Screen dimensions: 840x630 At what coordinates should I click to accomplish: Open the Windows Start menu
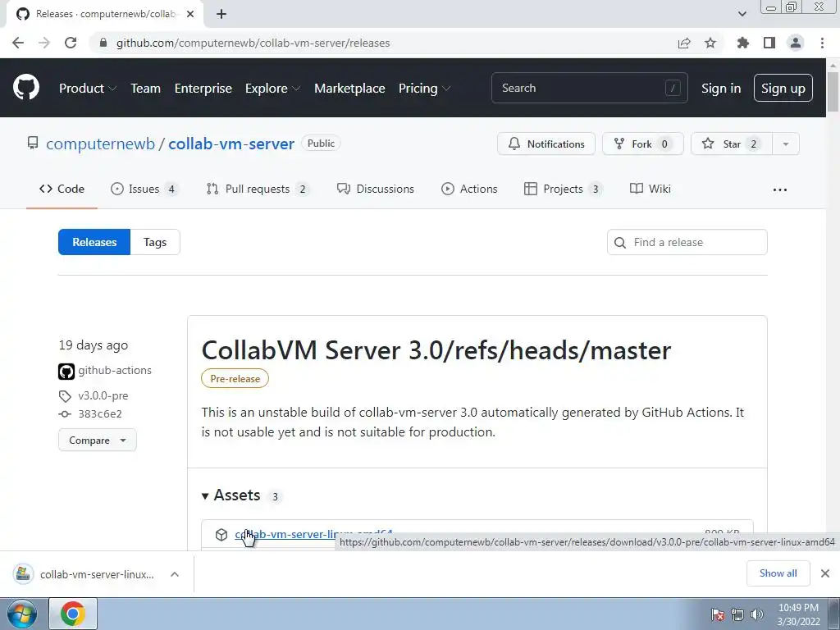pyautogui.click(x=22, y=614)
